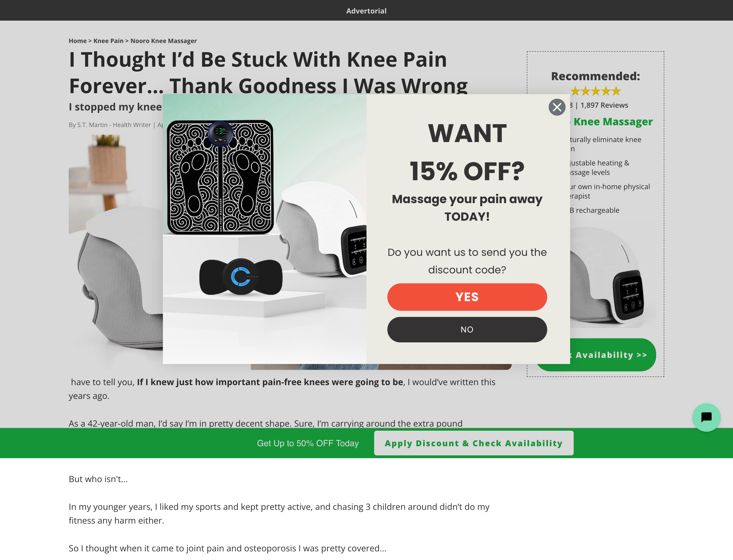Click the article headline about knee pain
The height and width of the screenshot is (560, 733).
point(268,72)
